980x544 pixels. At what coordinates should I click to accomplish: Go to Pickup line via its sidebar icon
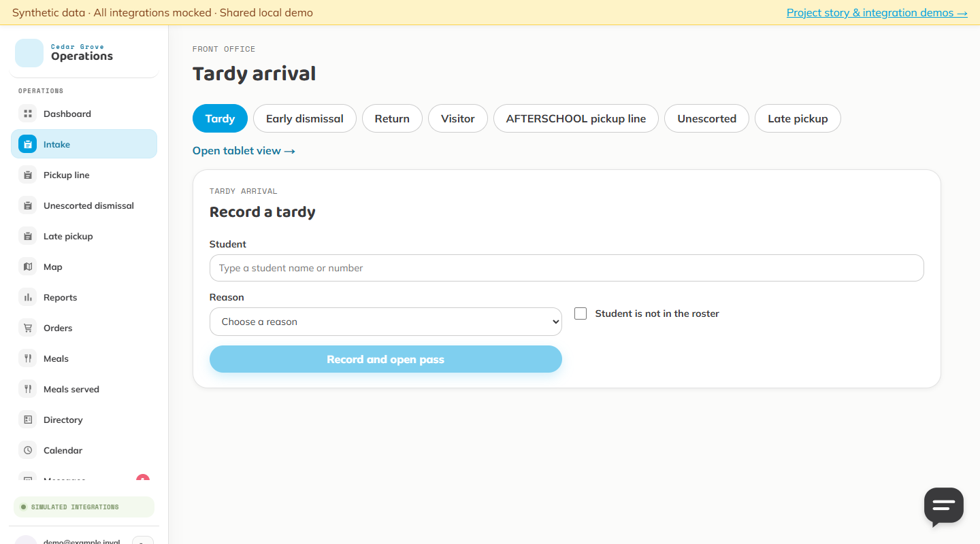coord(28,175)
